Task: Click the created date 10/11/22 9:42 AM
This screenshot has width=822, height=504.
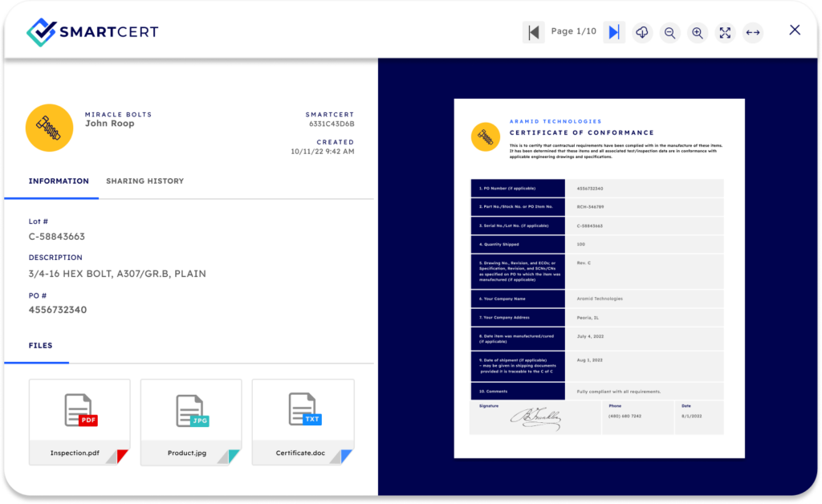Action: click(x=323, y=152)
